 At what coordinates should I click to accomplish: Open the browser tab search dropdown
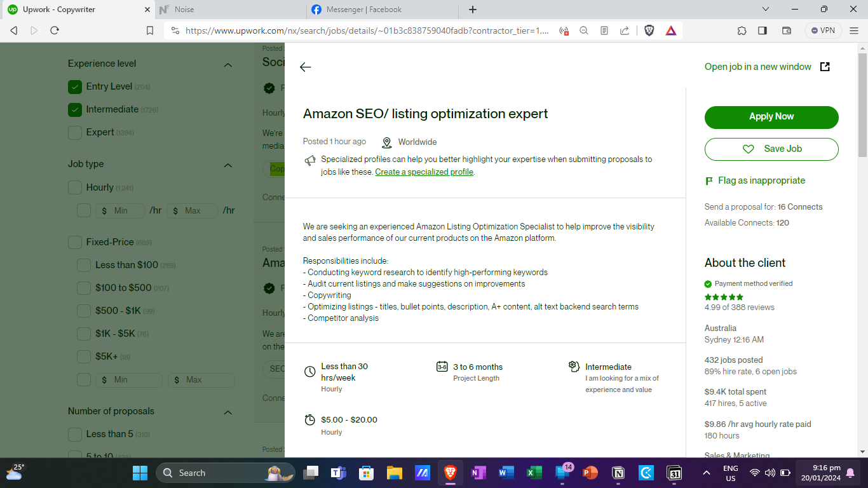(x=766, y=10)
